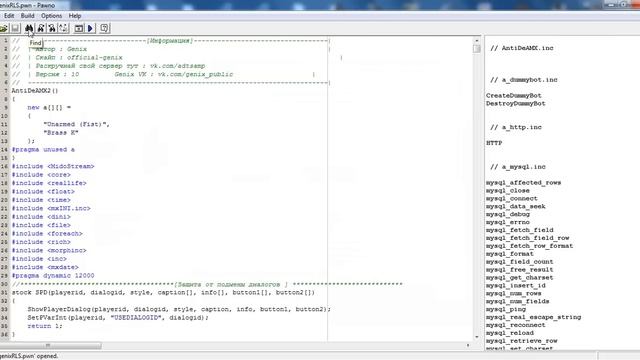Screen dimensions: 640x360
Task: Click the Compile and Run arrow icon
Action: tap(91, 28)
